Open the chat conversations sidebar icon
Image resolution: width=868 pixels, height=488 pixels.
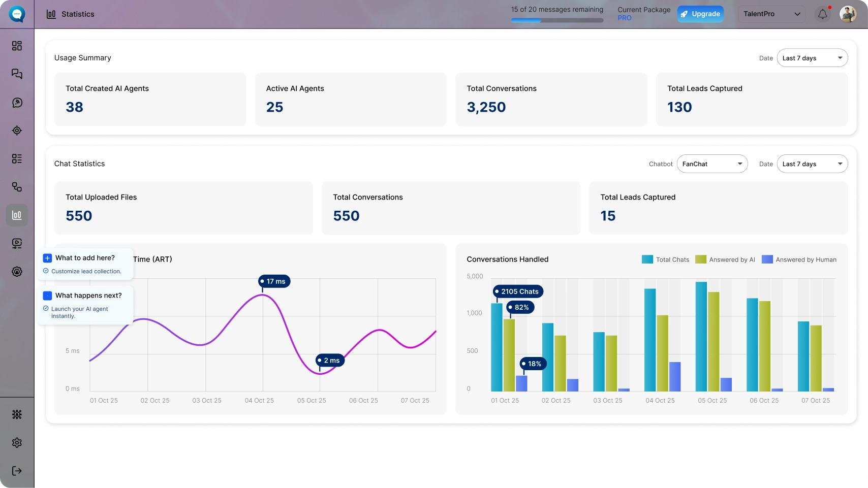17,74
